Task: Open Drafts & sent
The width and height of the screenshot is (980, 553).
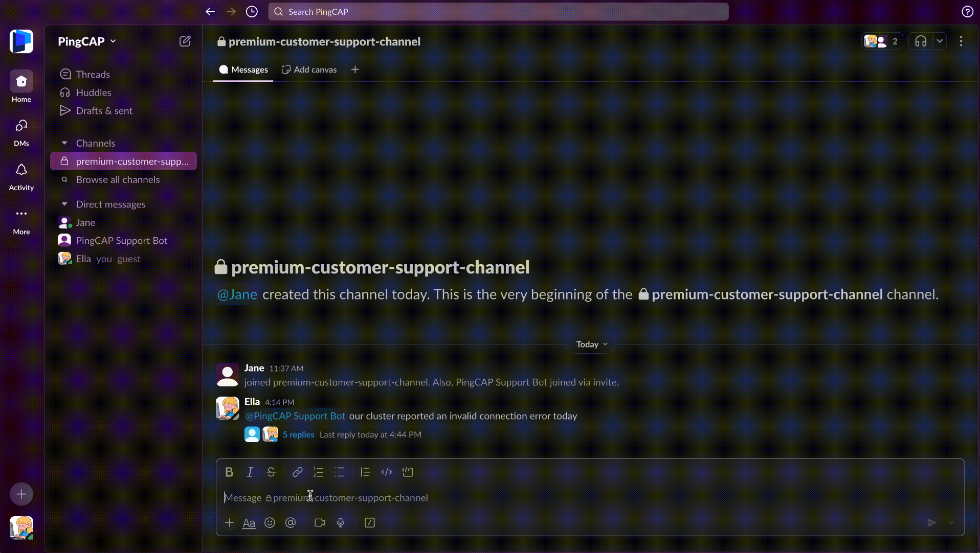Action: click(123, 111)
